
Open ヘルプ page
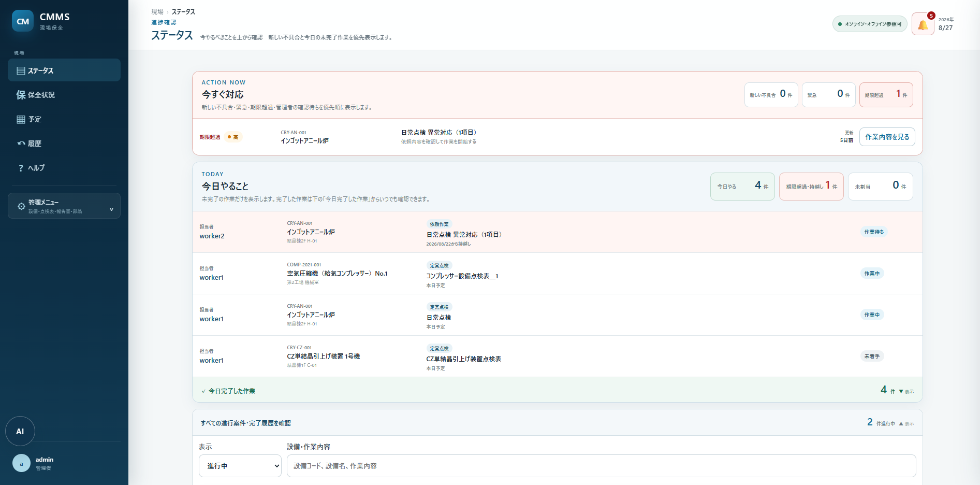click(x=64, y=168)
